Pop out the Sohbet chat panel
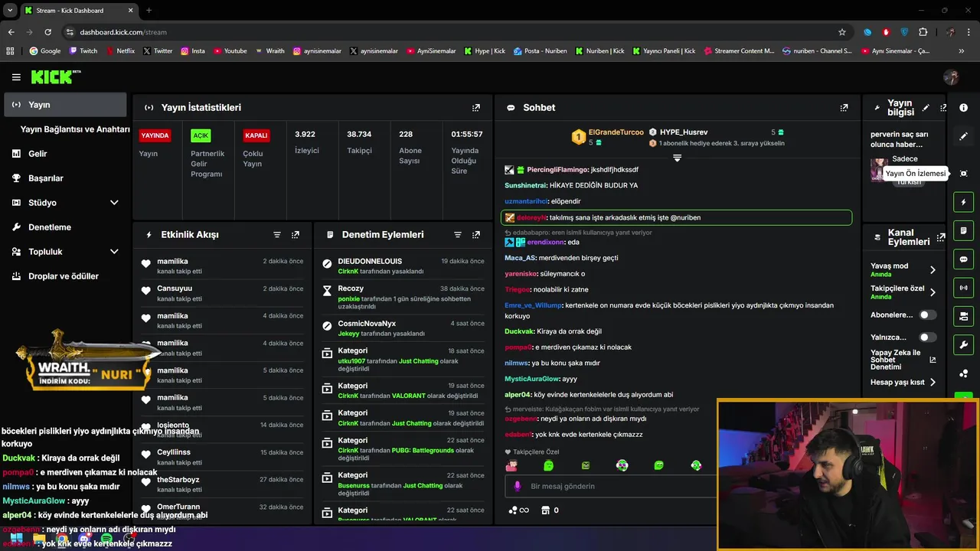Screen dimensions: 980x551 coord(844,108)
